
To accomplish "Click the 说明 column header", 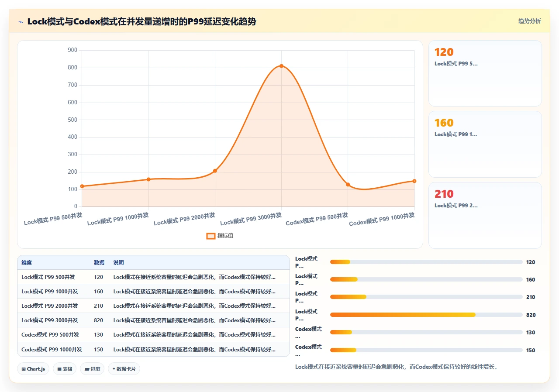I will 119,263.
